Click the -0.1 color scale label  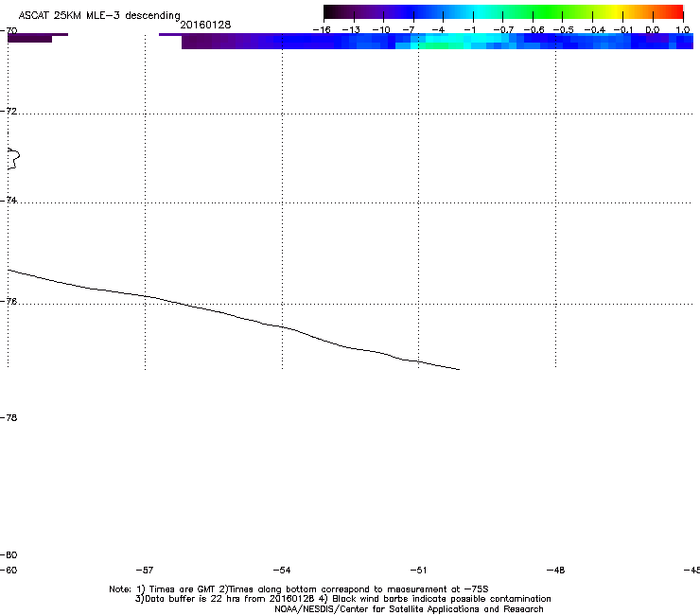coord(623,30)
